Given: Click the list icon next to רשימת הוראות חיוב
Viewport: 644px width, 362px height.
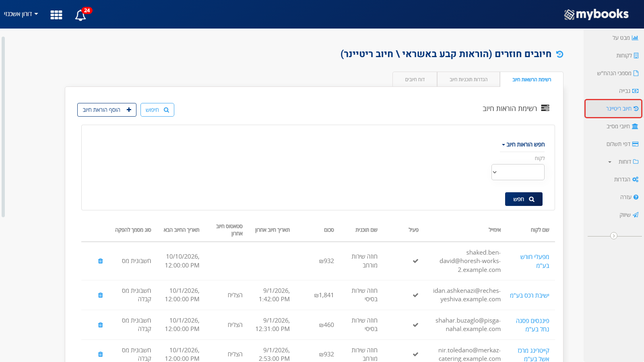Looking at the screenshot, I should click(545, 108).
